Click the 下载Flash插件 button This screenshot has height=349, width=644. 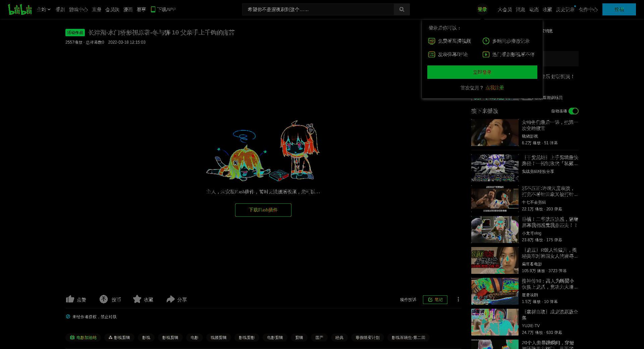tap(263, 210)
